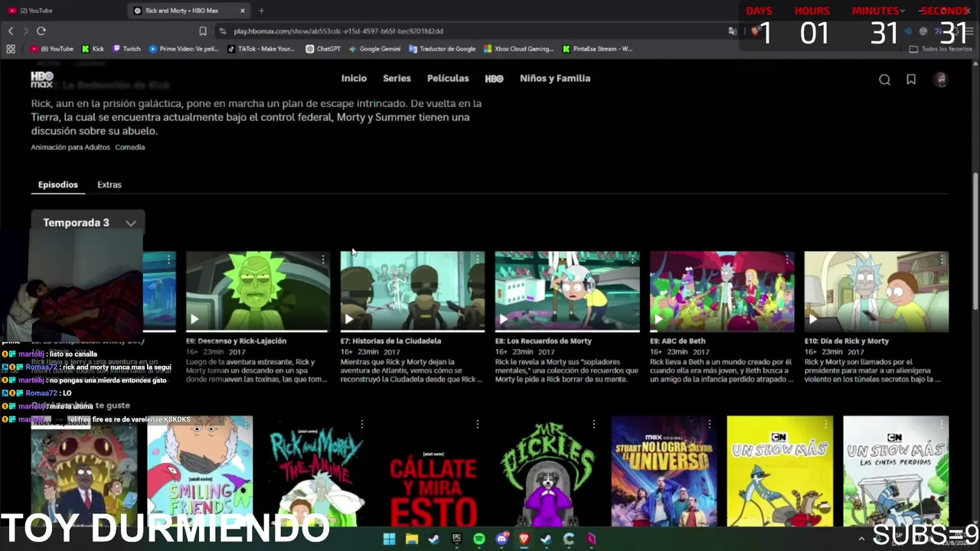Image resolution: width=980 pixels, height=551 pixels.
Task: Reload the page with browser refresh button
Action: [x=41, y=31]
